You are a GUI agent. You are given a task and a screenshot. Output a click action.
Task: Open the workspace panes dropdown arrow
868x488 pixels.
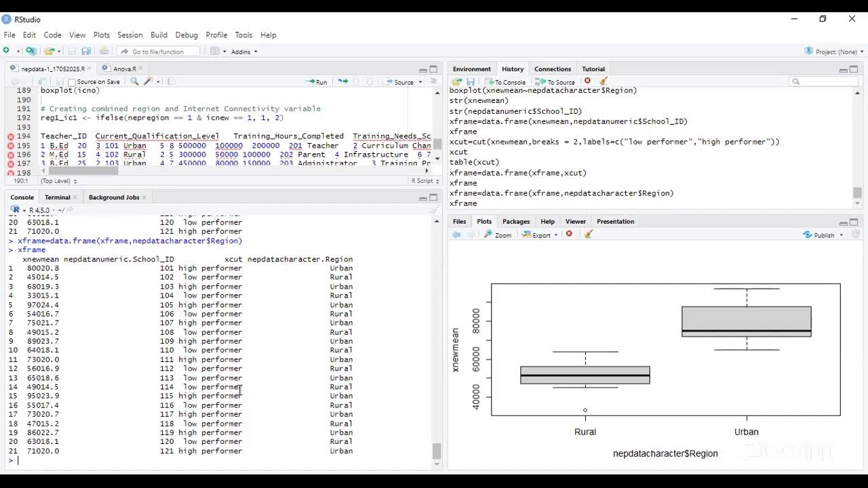[x=224, y=52]
